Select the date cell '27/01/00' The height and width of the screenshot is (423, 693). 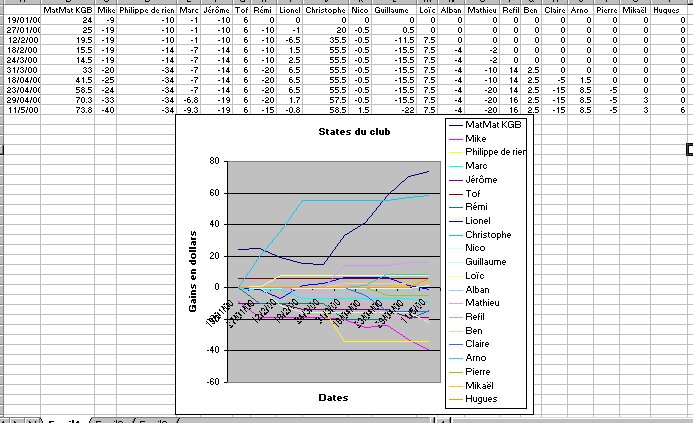click(23, 30)
